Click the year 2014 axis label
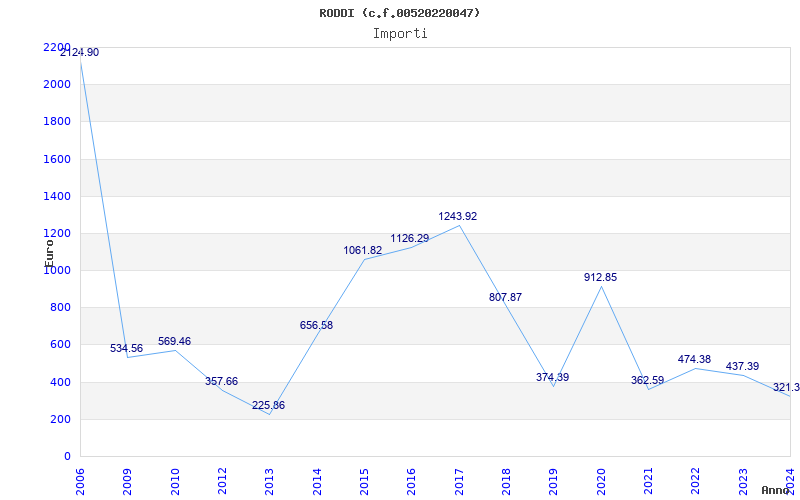Image resolution: width=800 pixels, height=500 pixels. (317, 482)
